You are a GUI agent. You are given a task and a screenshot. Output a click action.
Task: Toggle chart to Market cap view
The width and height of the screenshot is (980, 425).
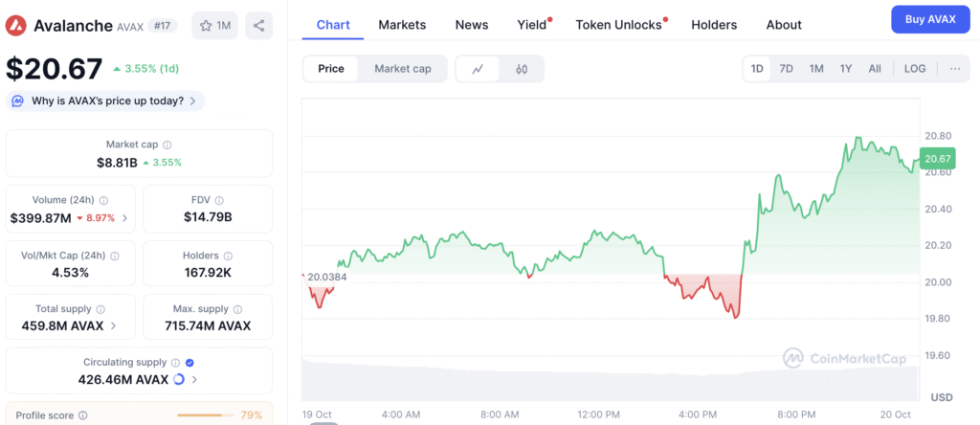coord(402,69)
